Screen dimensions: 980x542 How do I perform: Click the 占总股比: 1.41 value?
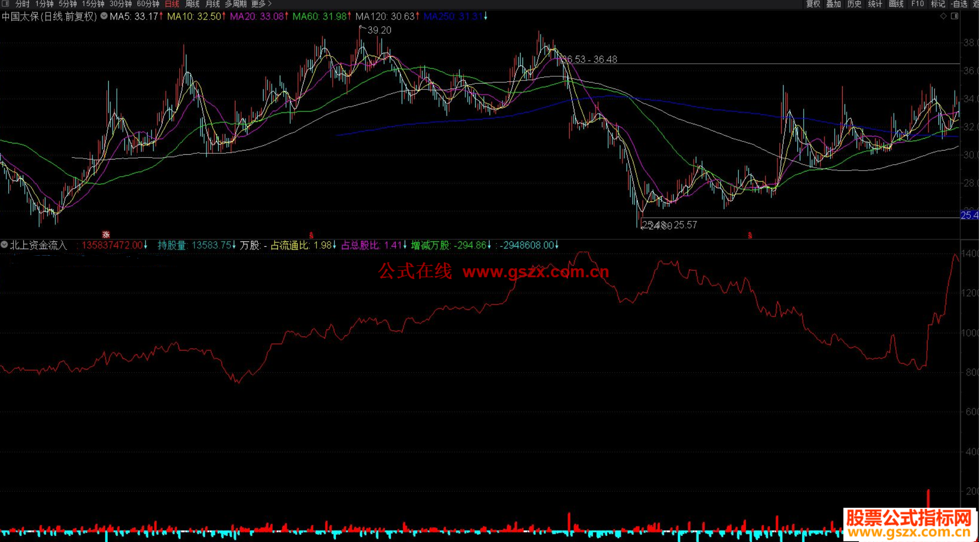point(374,245)
